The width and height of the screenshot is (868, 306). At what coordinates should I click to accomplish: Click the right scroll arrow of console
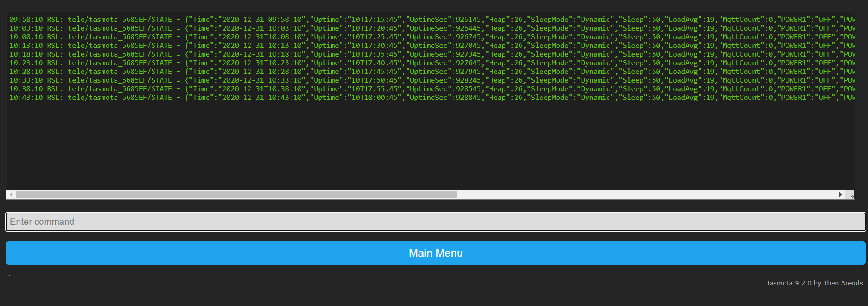[x=840, y=195]
